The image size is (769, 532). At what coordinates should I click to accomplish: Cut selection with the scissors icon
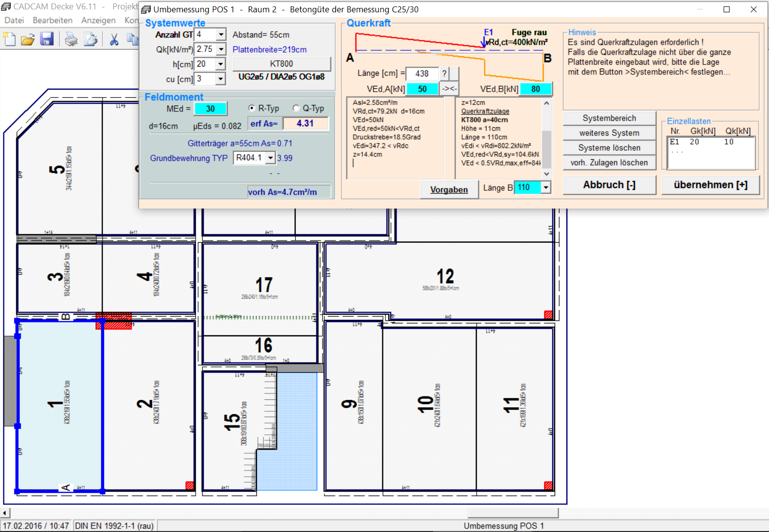[x=113, y=39]
